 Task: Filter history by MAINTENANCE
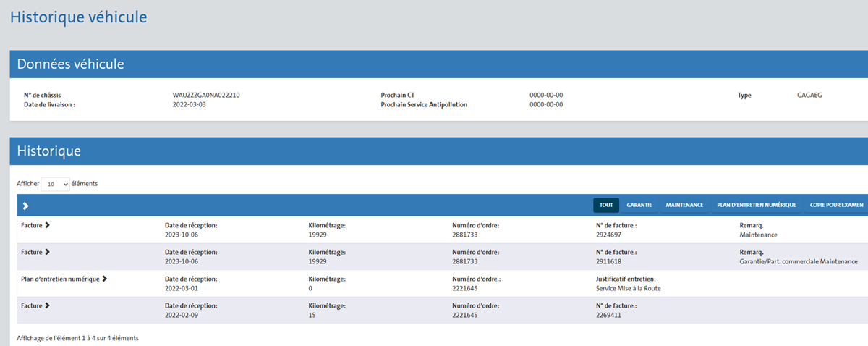[x=684, y=205]
